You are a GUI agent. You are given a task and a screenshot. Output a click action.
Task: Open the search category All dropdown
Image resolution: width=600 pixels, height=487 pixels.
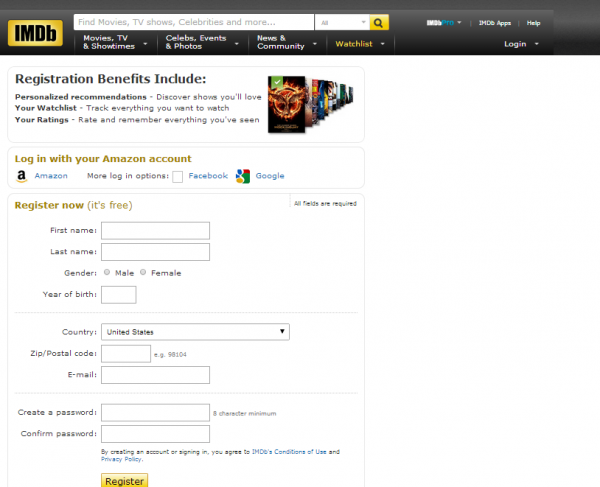342,23
